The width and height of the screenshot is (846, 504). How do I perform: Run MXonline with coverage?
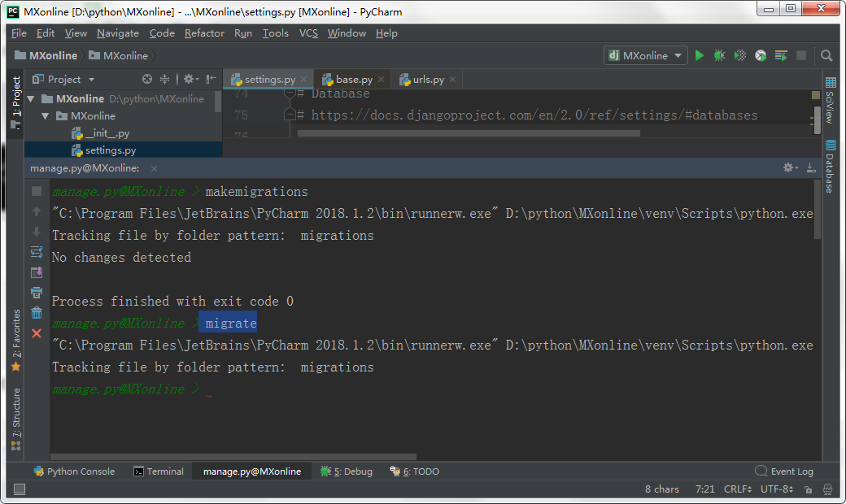click(x=739, y=55)
